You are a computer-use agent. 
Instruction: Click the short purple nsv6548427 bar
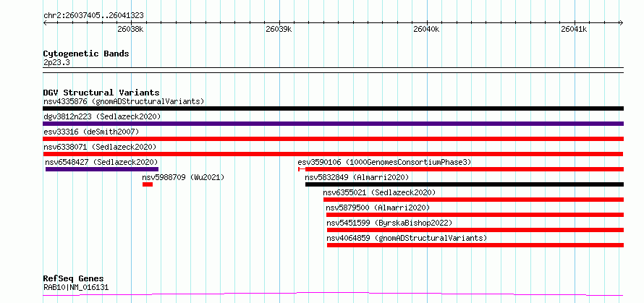(x=102, y=169)
